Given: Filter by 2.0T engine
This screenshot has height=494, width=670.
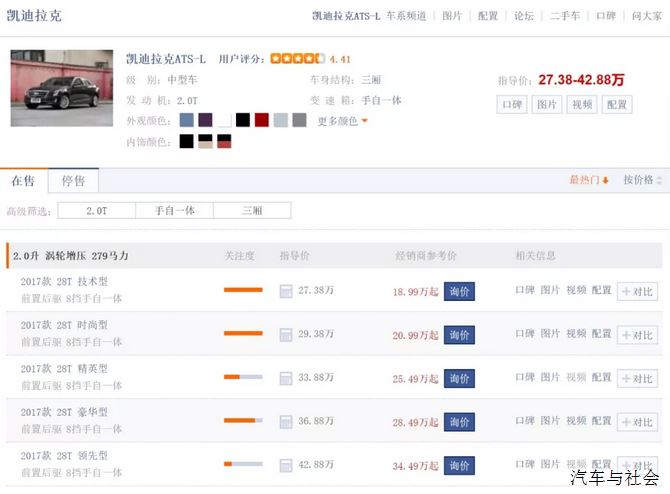Looking at the screenshot, I should pyautogui.click(x=97, y=211).
